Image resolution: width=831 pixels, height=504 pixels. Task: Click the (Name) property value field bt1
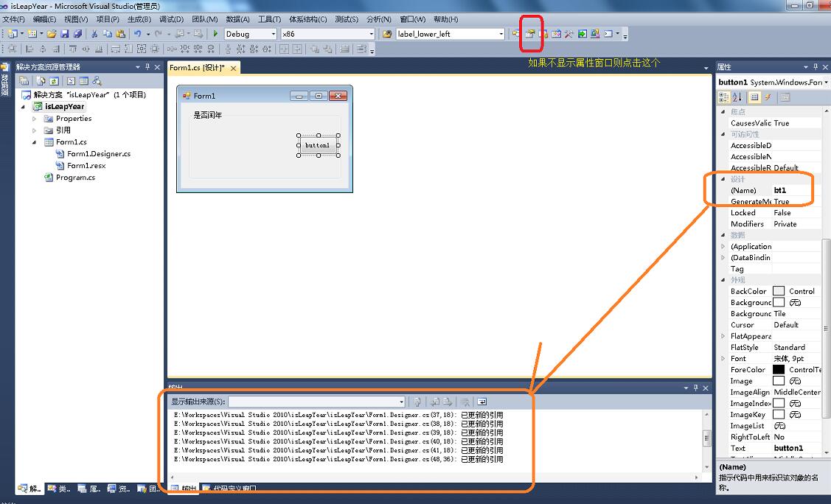tap(796, 190)
